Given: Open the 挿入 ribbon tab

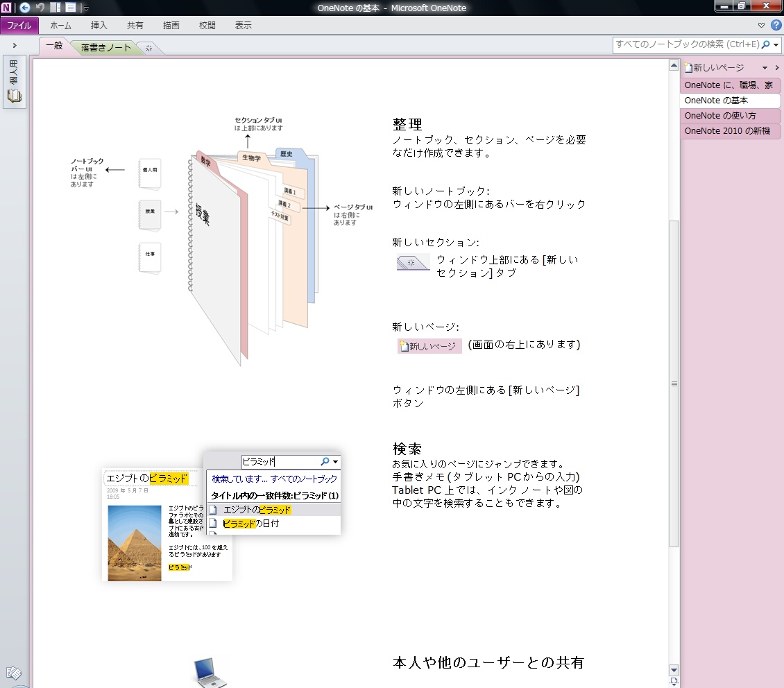Looking at the screenshot, I should (x=99, y=26).
